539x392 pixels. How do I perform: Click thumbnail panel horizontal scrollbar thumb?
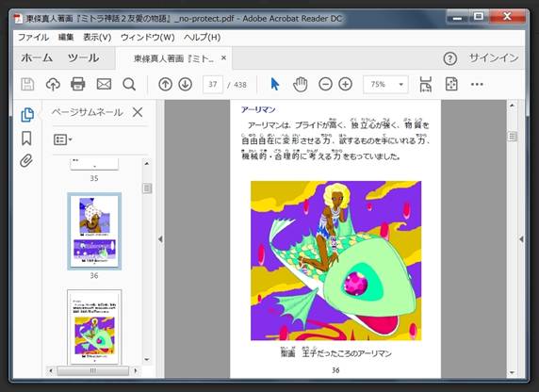click(93, 370)
